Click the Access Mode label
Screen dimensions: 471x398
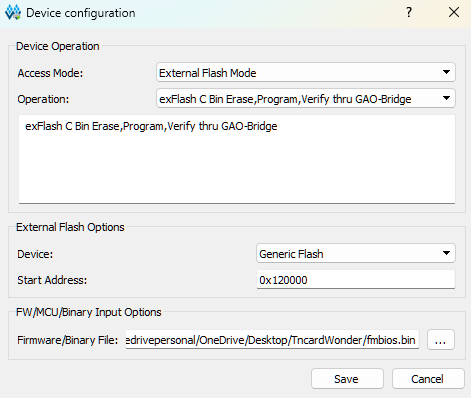tap(50, 73)
